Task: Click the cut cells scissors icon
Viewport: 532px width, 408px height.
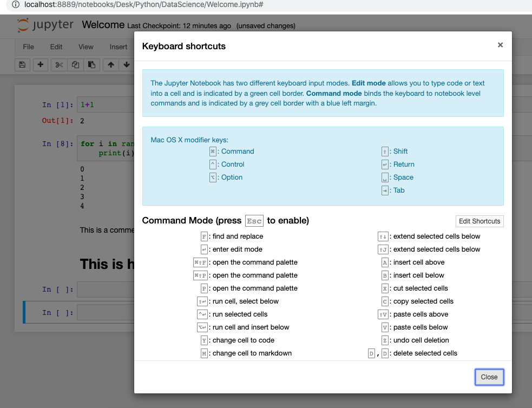Action: point(59,64)
